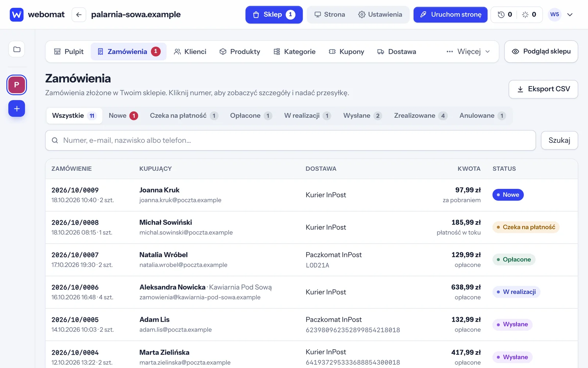
Task: Click the Szukaj button
Action: point(559,140)
